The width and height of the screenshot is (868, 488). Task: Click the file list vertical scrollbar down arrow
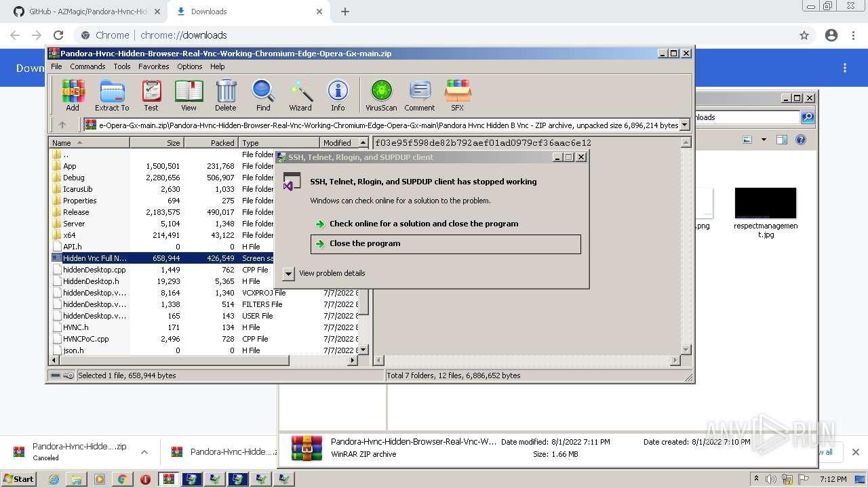click(x=363, y=350)
